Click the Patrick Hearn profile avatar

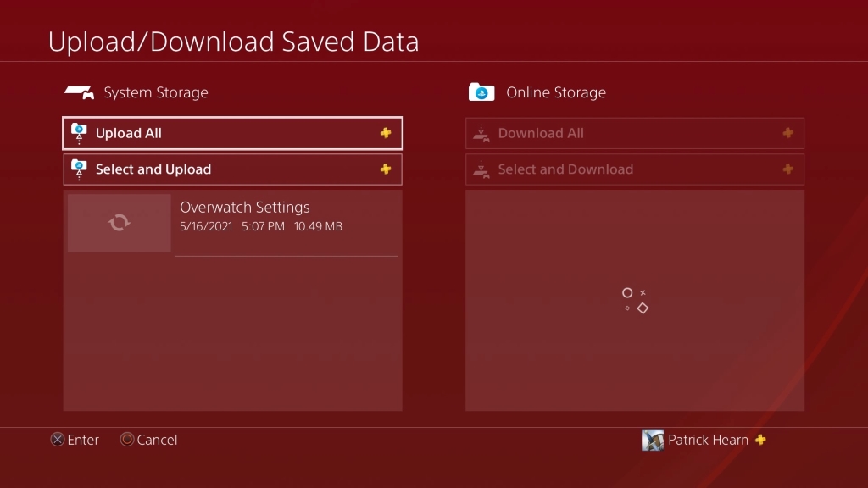click(x=653, y=440)
